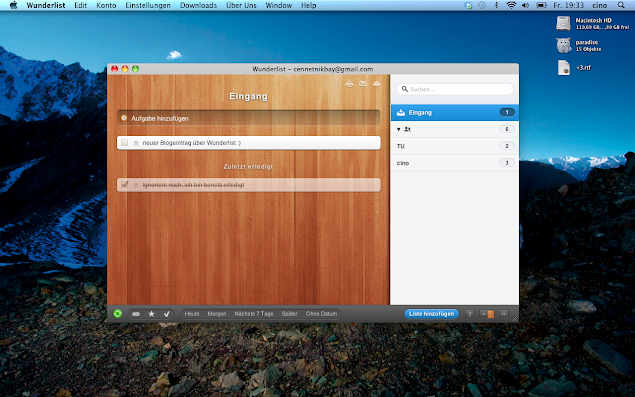Print the list using printer icon
The width and height of the screenshot is (635, 397).
coord(349,83)
